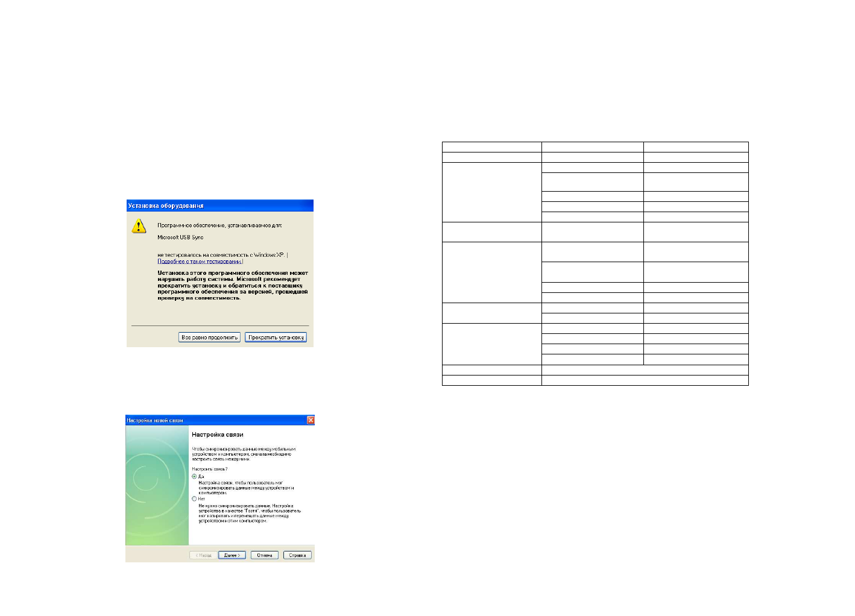The width and height of the screenshot is (855, 616).
Task: Click the 'Настройка связи' heading
Action: point(217,435)
